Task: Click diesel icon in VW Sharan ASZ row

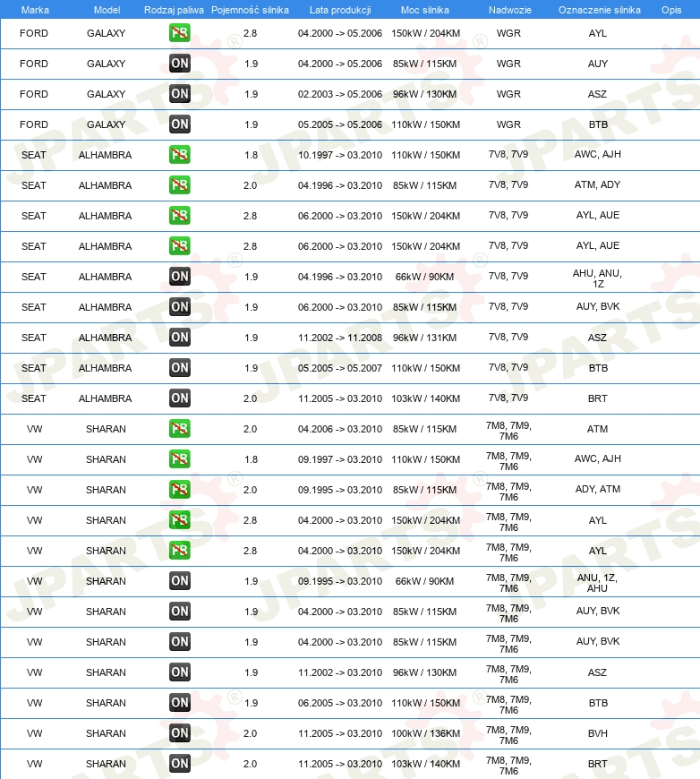Action: pyautogui.click(x=179, y=672)
